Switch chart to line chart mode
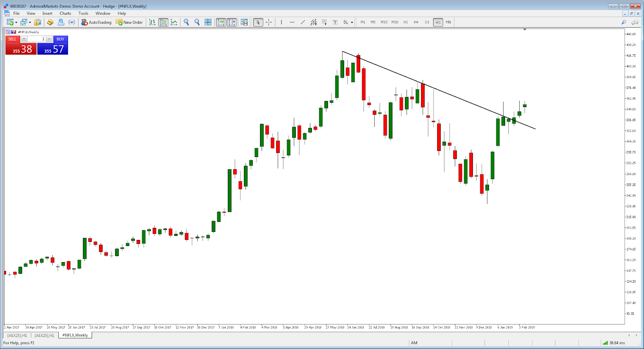The image size is (644, 349). tap(174, 22)
